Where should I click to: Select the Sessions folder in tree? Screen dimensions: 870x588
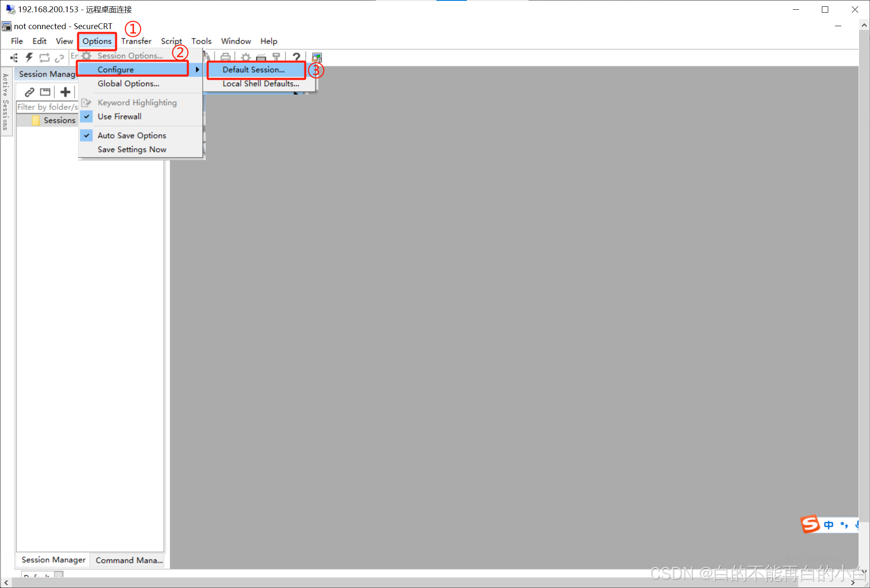[x=59, y=120]
